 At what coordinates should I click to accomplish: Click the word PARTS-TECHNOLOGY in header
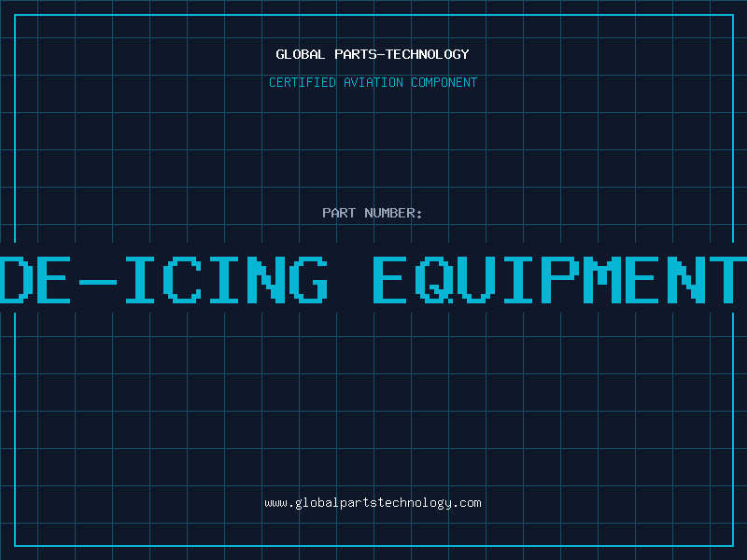pos(402,54)
